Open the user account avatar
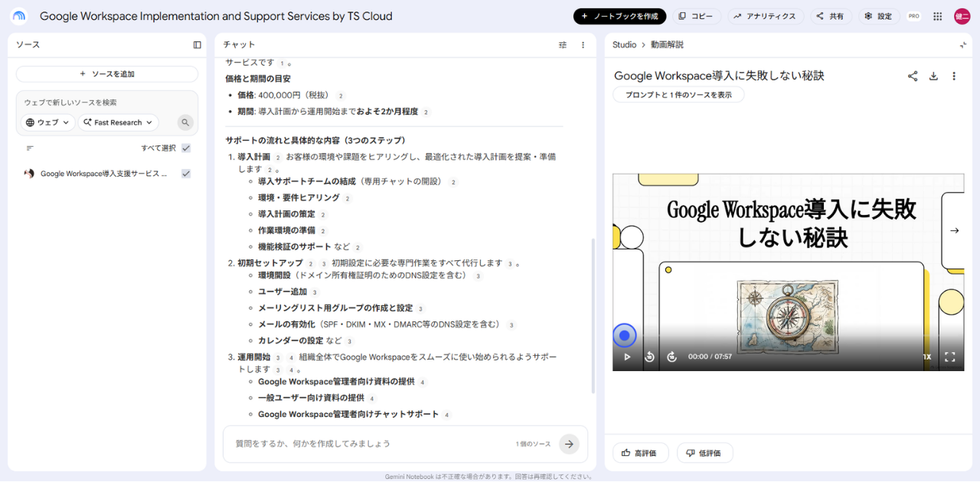 pos(962,16)
